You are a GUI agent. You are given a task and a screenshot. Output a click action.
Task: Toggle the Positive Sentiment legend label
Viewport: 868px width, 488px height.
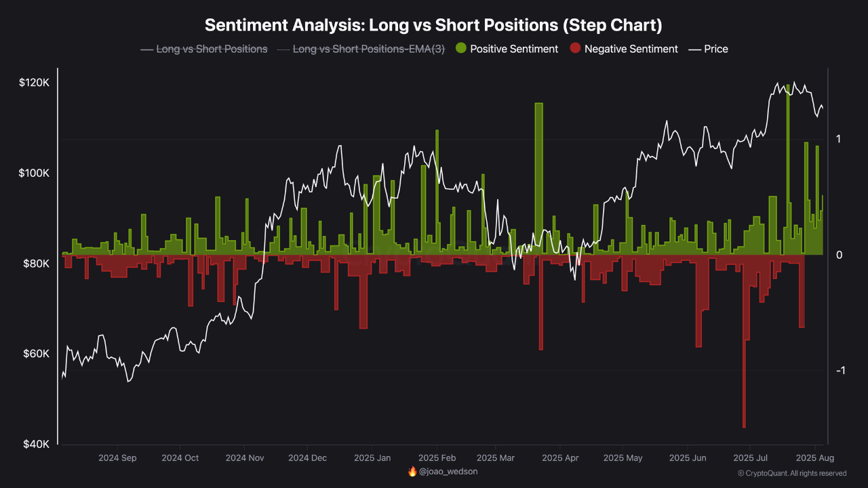pyautogui.click(x=513, y=49)
